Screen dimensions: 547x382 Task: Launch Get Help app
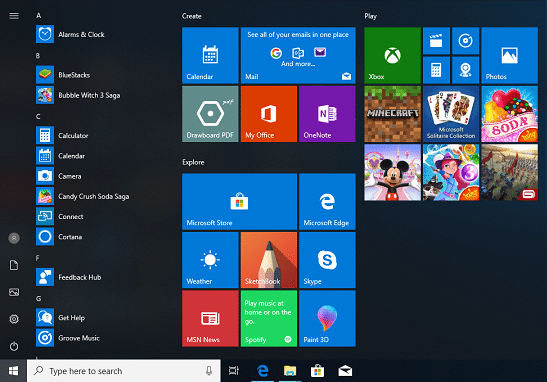click(x=60, y=317)
